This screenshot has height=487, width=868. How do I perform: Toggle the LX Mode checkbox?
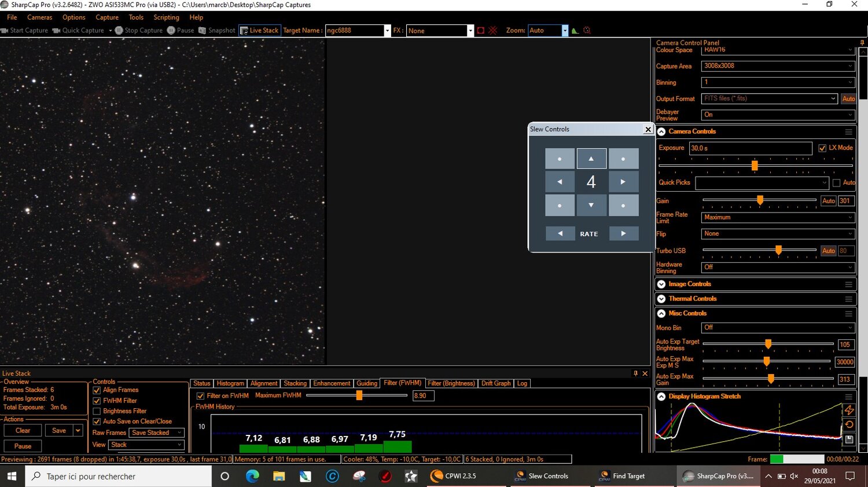(x=822, y=148)
